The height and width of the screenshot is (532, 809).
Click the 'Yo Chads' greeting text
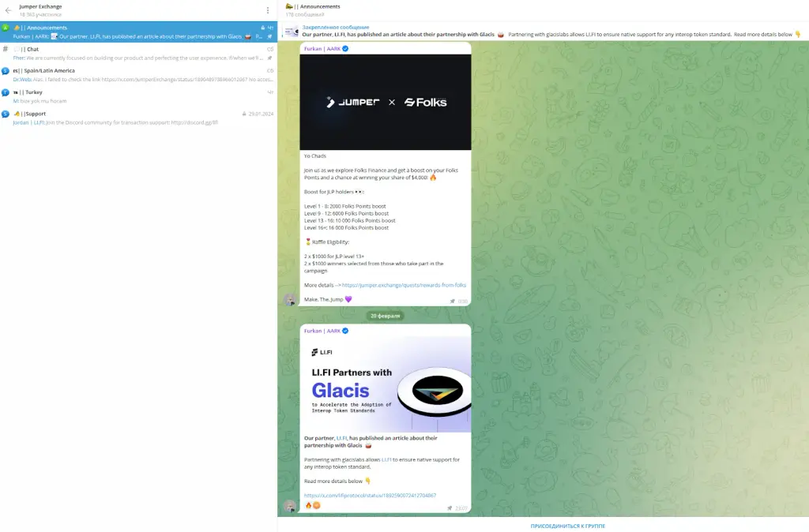pos(314,155)
